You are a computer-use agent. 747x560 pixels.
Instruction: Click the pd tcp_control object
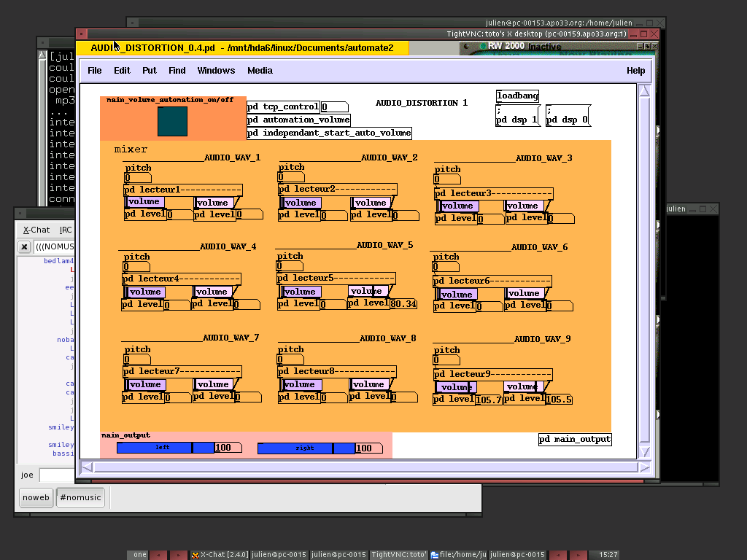[283, 106]
